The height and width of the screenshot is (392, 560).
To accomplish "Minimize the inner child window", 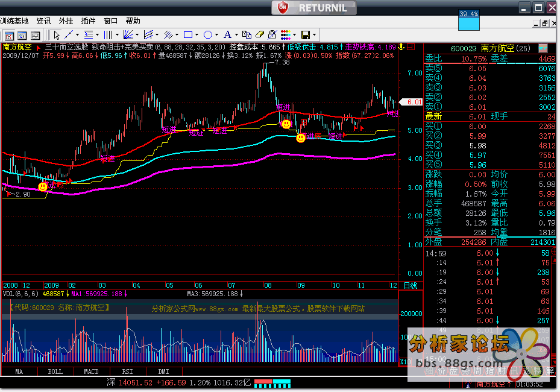I will [536, 24].
